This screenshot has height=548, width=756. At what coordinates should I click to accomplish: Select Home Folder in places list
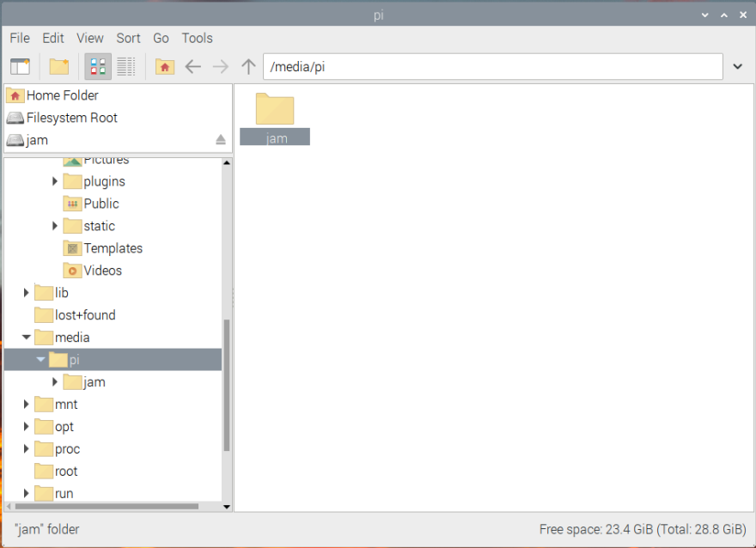(62, 95)
